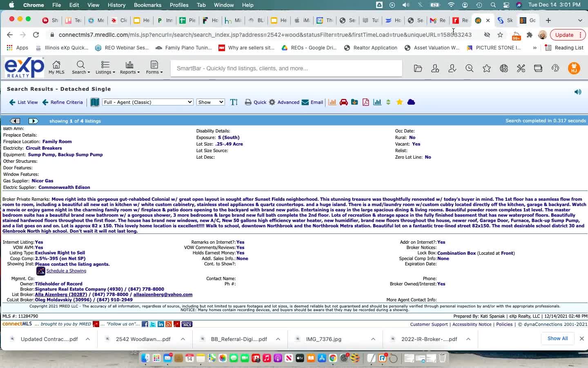This screenshot has width=588, height=368.
Task: Open the Edit menu
Action: 74,5
